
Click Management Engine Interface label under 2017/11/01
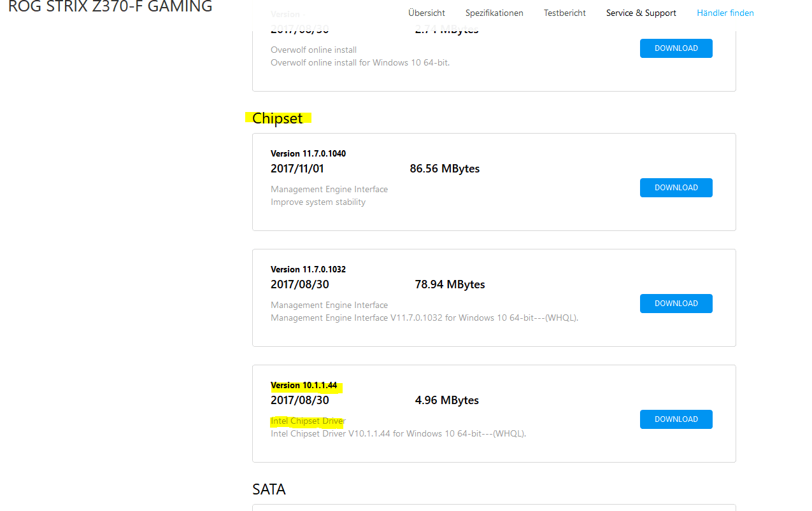[x=329, y=189]
